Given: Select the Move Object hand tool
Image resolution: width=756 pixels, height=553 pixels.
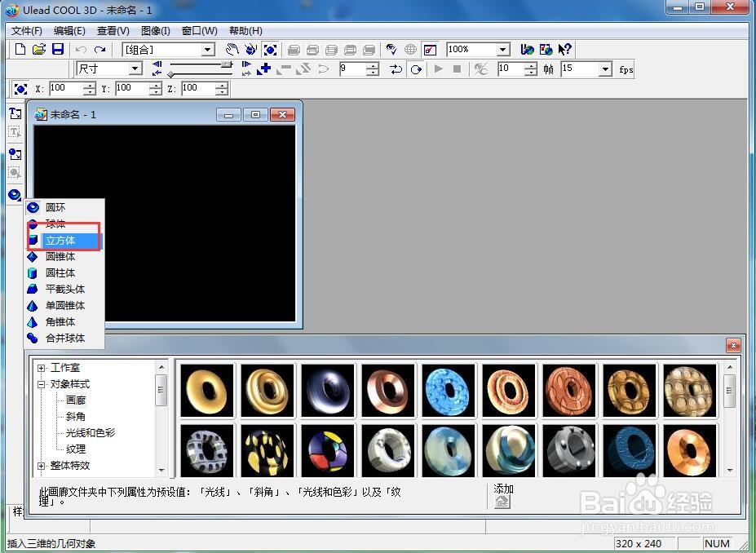Looking at the screenshot, I should coord(232,49).
